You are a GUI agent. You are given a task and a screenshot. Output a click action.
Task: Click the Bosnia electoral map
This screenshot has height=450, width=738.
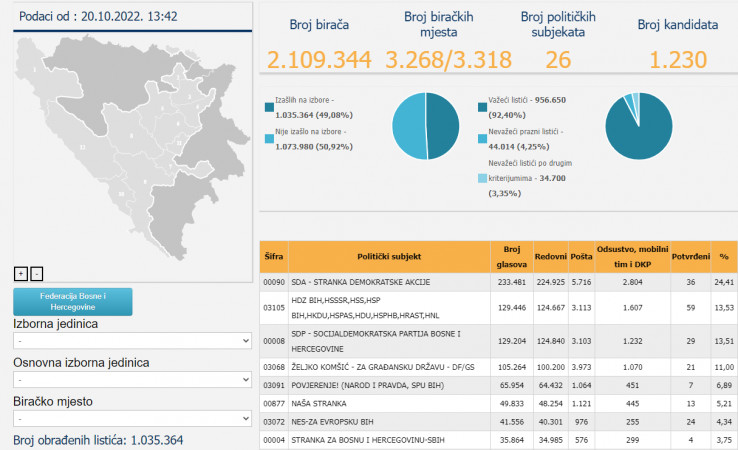tap(133, 148)
